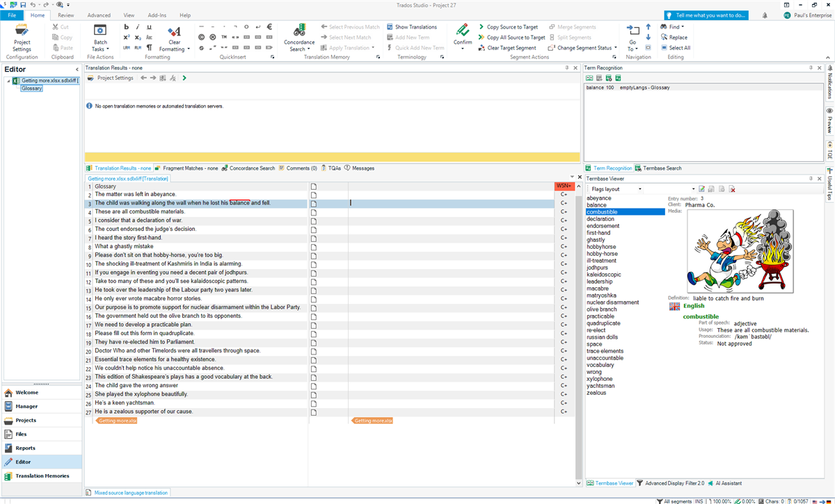
Task: Open the Go To dropdown
Action: click(632, 38)
